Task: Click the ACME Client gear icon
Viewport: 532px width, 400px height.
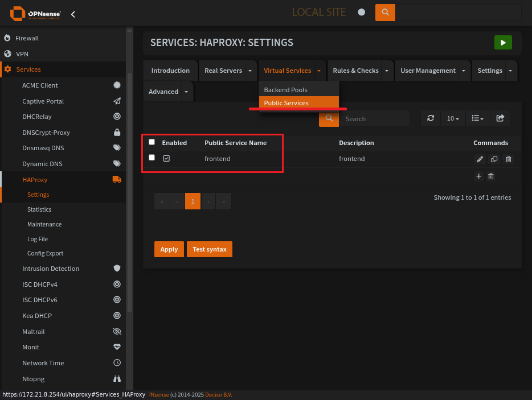Action: (117, 85)
